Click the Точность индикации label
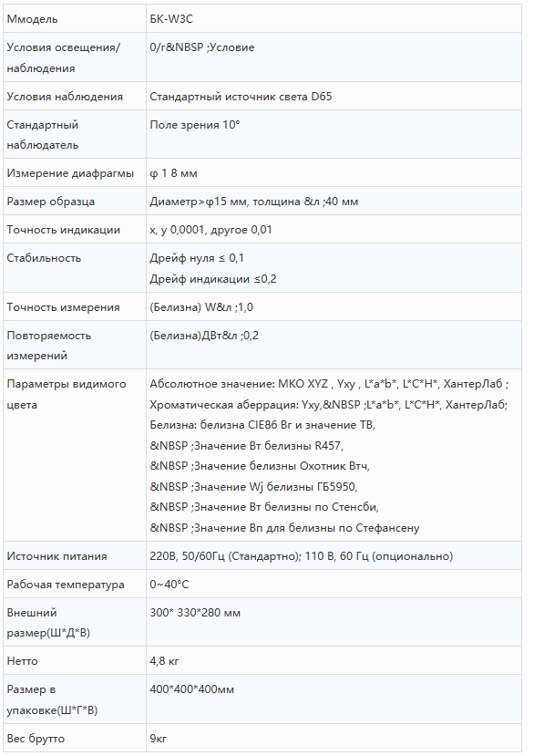This screenshot has width=544, height=756. (64, 230)
